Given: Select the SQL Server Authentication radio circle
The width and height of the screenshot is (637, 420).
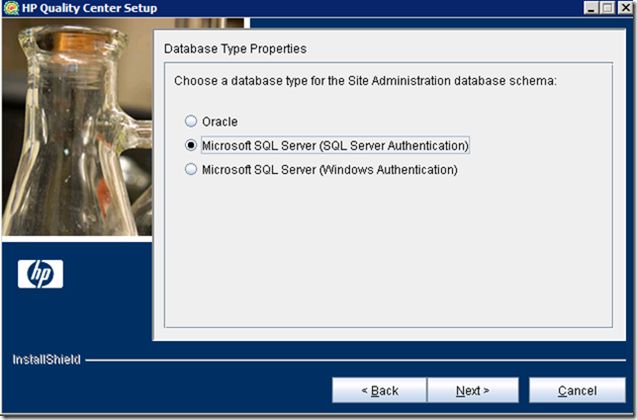Looking at the screenshot, I should [x=191, y=145].
